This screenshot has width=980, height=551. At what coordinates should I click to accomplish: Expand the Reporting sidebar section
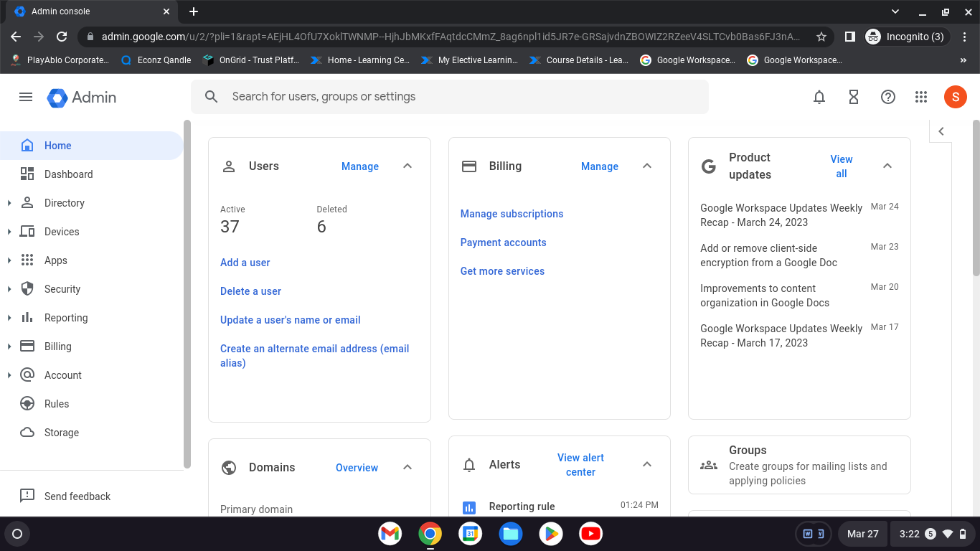click(x=9, y=318)
